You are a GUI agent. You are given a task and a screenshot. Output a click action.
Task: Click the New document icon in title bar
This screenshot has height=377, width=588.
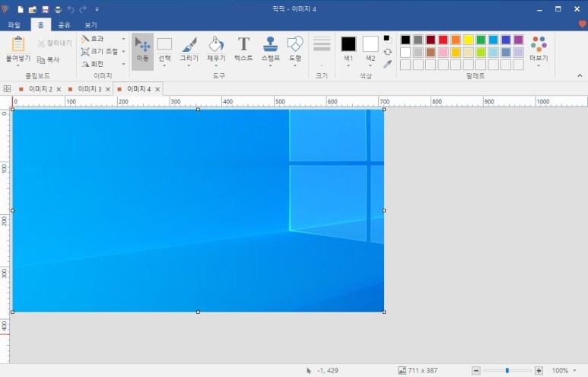(21, 9)
